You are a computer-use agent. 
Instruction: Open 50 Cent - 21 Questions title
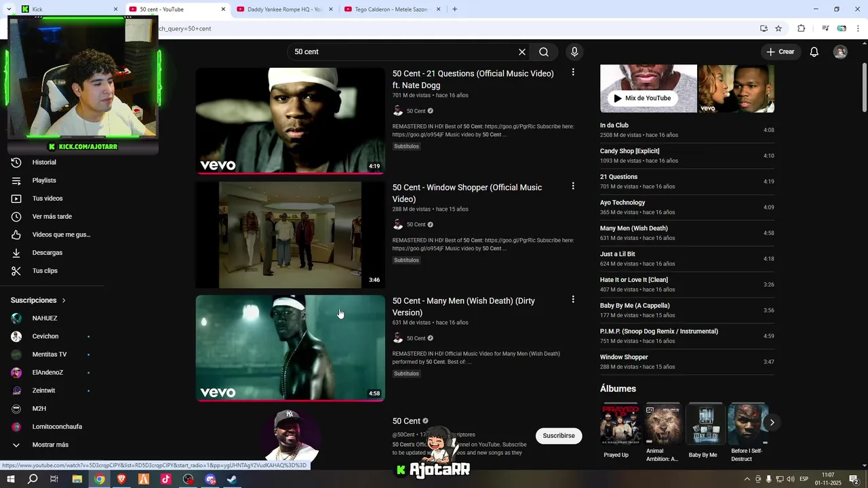point(473,79)
